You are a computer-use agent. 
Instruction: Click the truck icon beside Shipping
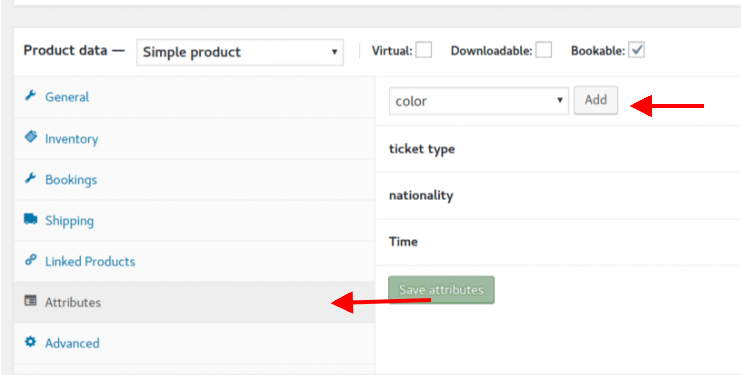tap(30, 219)
